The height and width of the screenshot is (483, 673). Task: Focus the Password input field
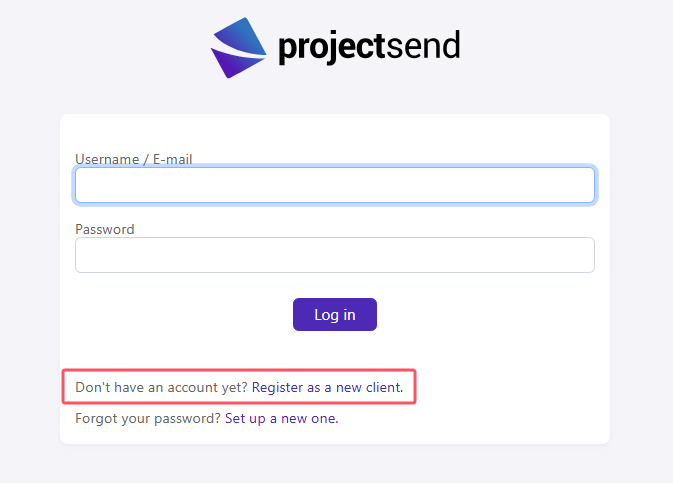coord(335,255)
